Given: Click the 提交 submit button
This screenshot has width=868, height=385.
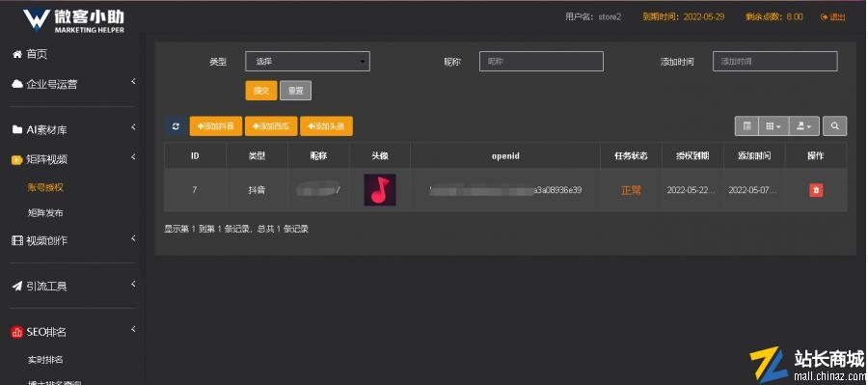Looking at the screenshot, I should point(261,91).
